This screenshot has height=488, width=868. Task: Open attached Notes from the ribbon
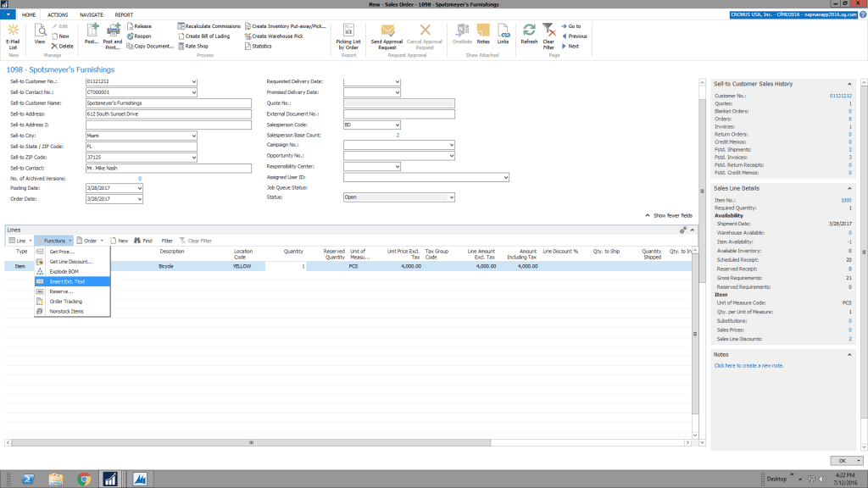483,32
